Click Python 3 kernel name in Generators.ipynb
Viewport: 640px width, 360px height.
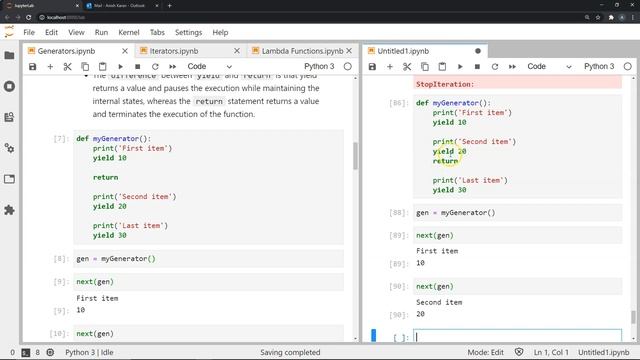319,67
